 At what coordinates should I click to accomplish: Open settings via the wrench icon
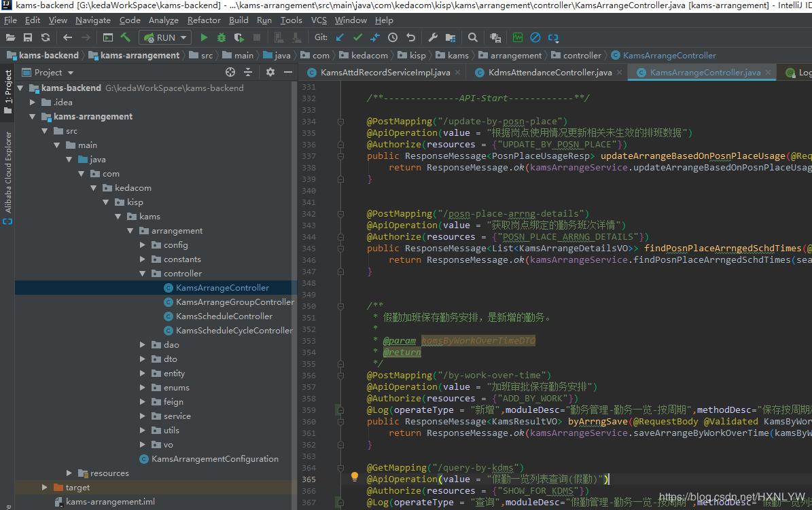[x=433, y=37]
